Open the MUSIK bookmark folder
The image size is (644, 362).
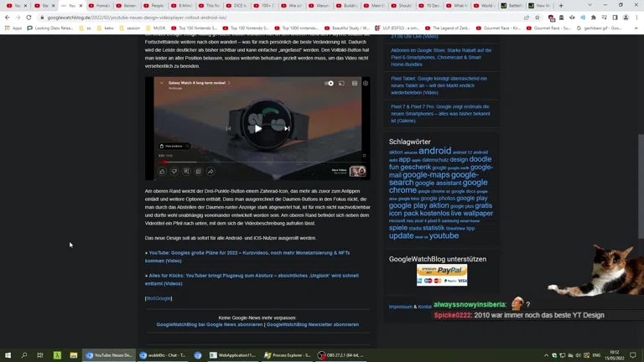click(156, 28)
